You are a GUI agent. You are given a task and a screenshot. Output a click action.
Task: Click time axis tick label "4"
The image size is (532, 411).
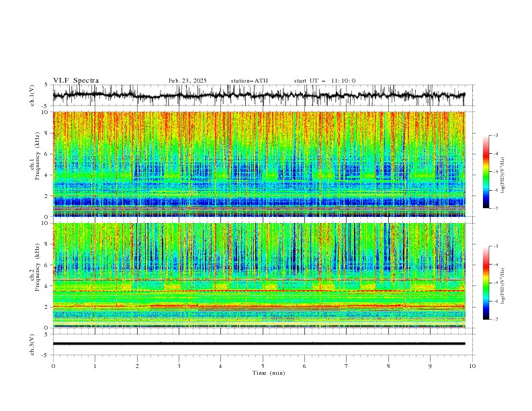click(x=220, y=366)
